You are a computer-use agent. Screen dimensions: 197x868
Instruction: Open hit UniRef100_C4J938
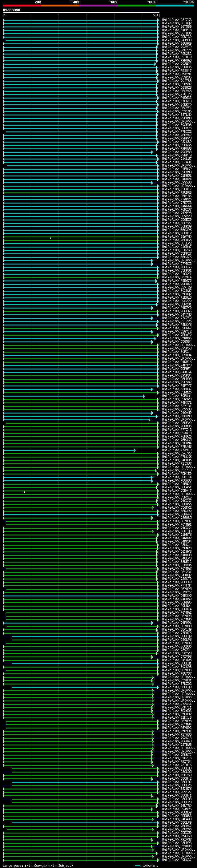tap(177, 40)
